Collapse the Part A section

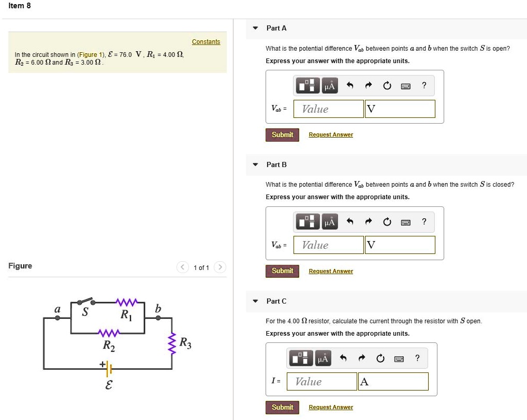click(x=255, y=28)
